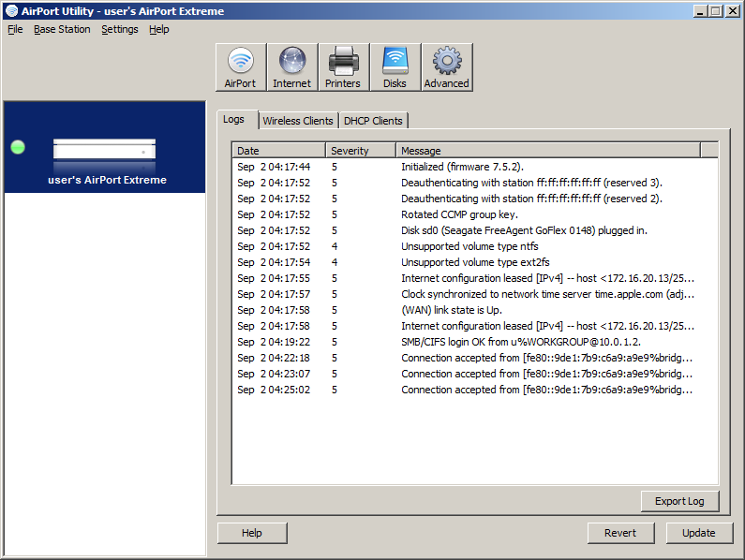The image size is (745, 560).
Task: Click the Export Log button
Action: pyautogui.click(x=679, y=501)
